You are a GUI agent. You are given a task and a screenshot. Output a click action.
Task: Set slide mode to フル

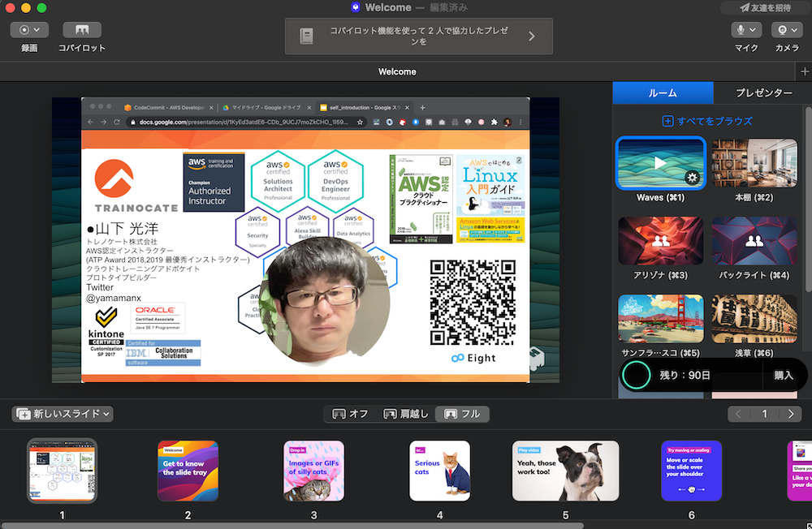tap(463, 414)
